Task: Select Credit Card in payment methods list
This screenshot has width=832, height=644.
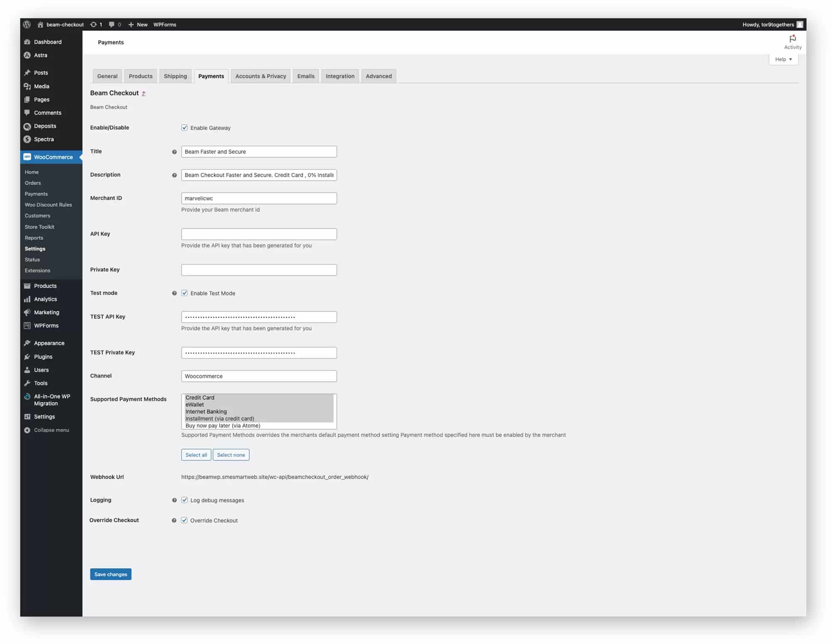Action: coord(259,398)
